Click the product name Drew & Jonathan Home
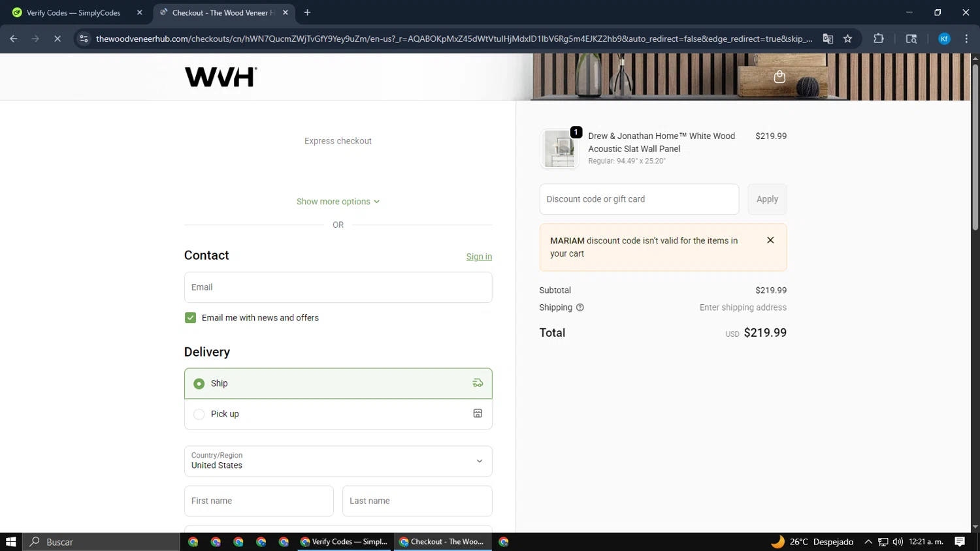Viewport: 980px width, 551px height. click(661, 142)
